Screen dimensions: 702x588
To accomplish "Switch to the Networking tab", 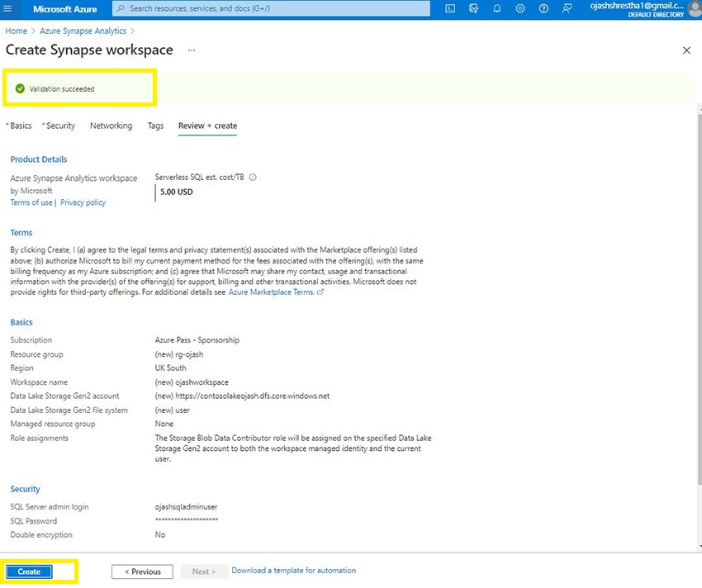I will [111, 126].
